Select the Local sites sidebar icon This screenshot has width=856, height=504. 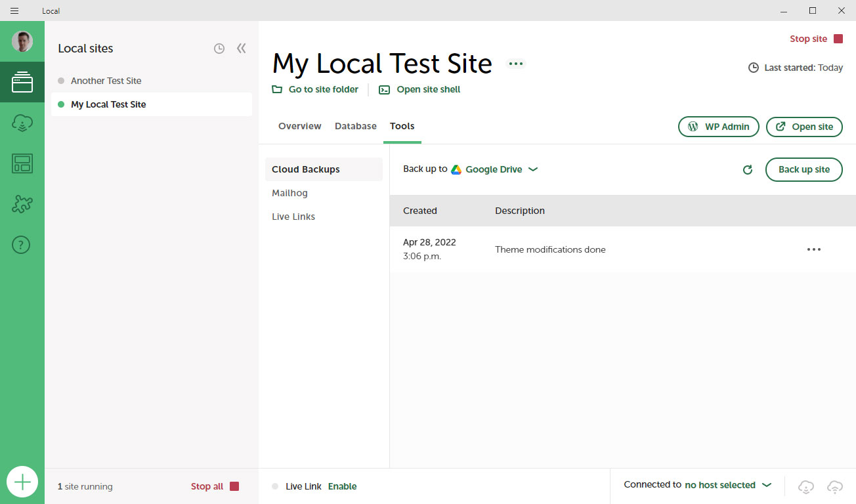[x=22, y=82]
